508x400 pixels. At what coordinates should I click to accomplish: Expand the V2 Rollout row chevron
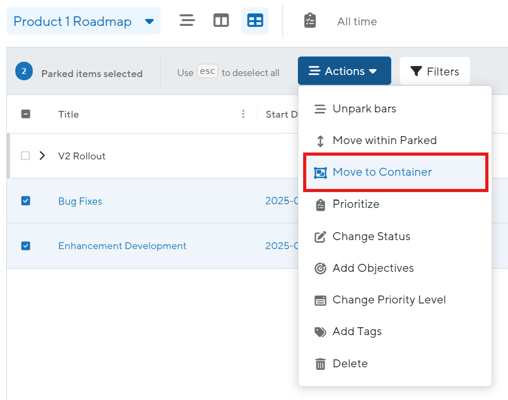(x=42, y=156)
